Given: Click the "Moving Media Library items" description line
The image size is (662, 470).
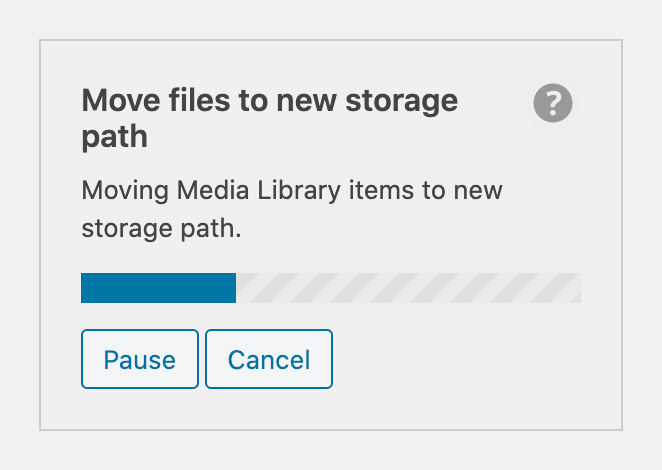Looking at the screenshot, I should pos(291,190).
